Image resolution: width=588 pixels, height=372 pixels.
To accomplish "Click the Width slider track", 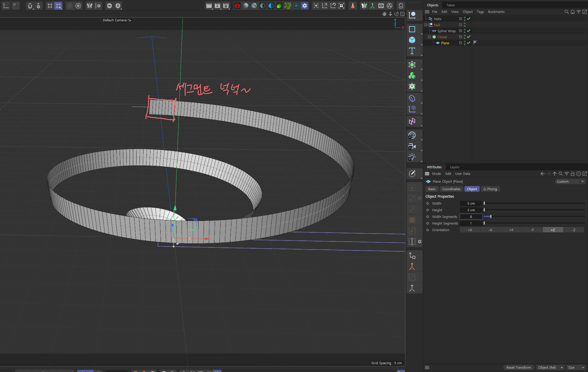I will tap(534, 203).
